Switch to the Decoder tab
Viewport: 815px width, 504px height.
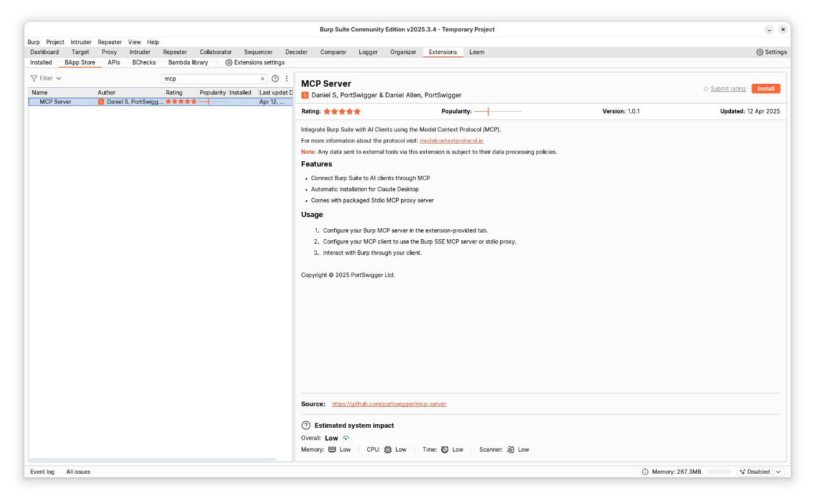tap(296, 52)
